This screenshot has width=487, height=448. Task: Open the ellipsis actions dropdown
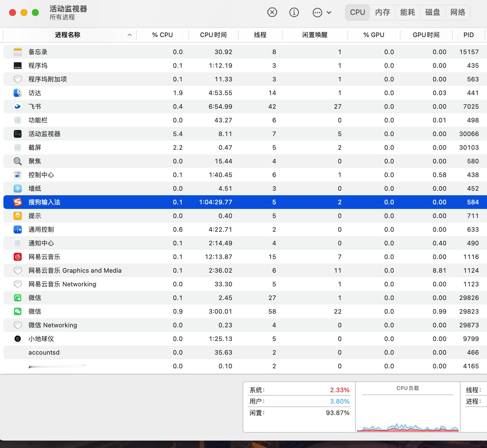coord(322,13)
